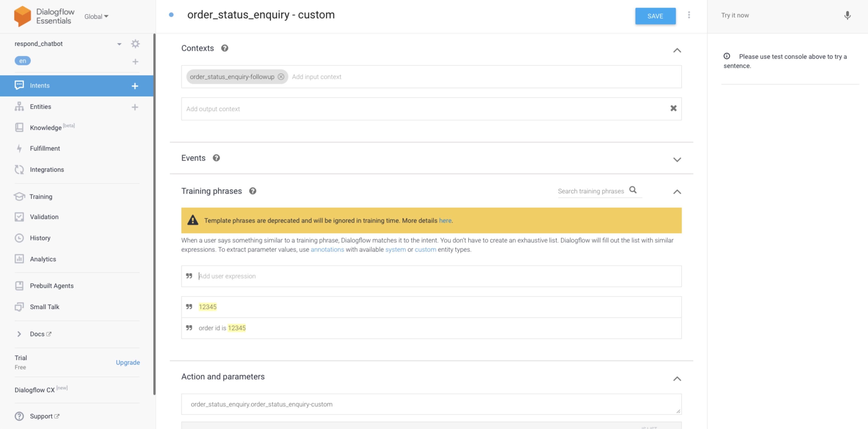868x429 pixels.
Task: Save the order_status_enquiry intent
Action: tap(655, 15)
